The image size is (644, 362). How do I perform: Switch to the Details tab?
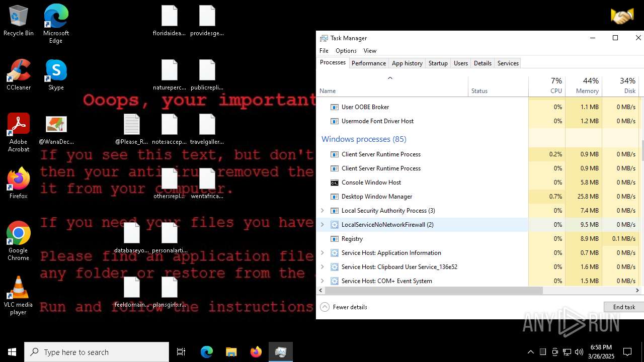482,63
